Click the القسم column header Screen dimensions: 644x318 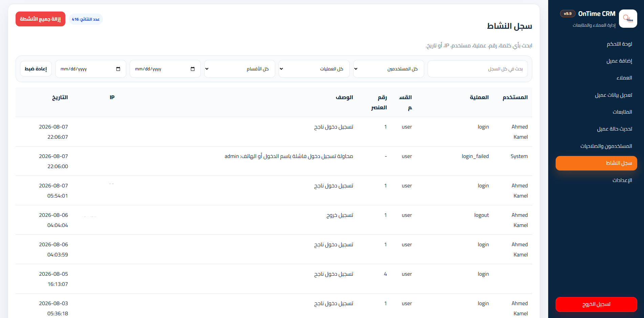(406, 102)
